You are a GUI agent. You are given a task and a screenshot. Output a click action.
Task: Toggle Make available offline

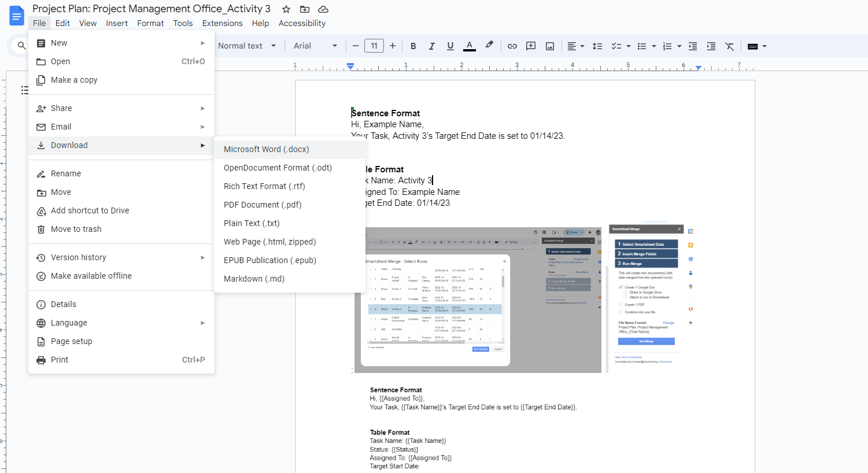[x=121, y=276]
